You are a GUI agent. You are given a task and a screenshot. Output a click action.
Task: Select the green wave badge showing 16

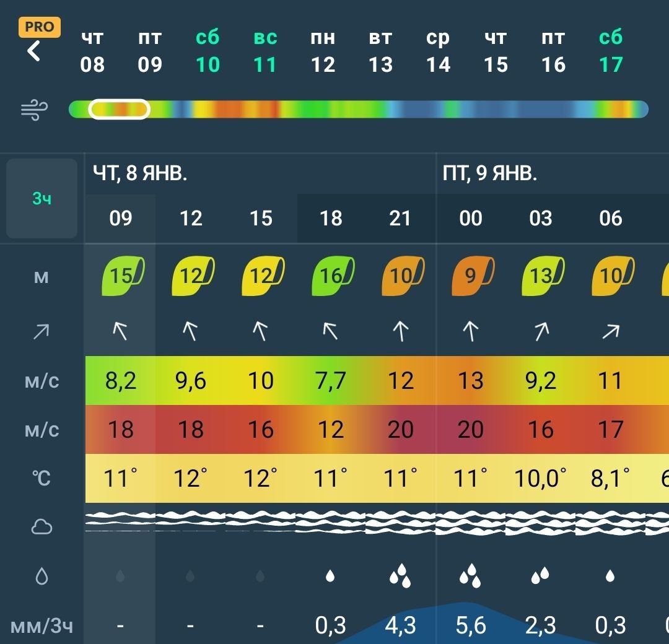tap(331, 276)
